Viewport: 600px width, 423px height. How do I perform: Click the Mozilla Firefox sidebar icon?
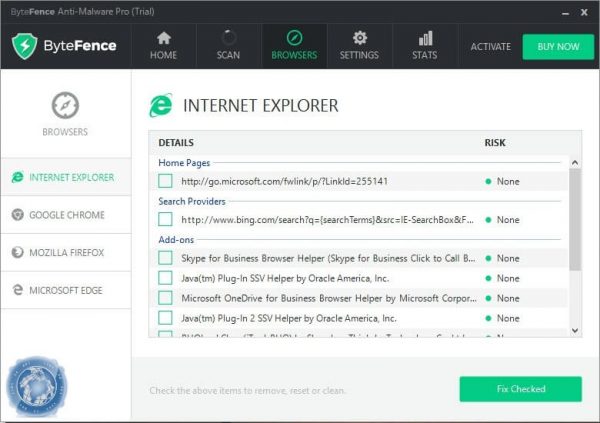pos(18,252)
